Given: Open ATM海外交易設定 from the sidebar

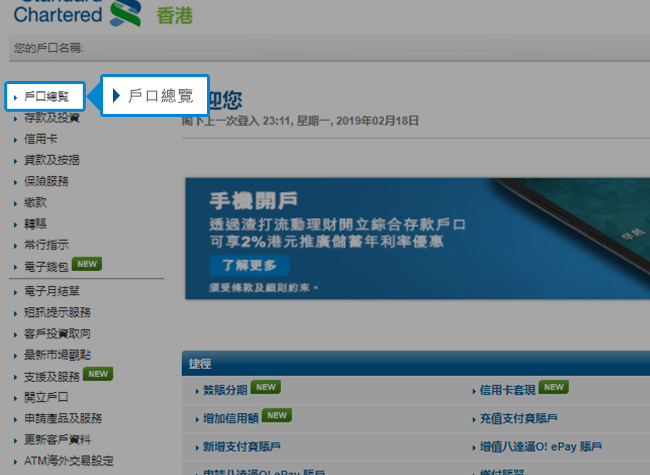Looking at the screenshot, I should point(68,461).
